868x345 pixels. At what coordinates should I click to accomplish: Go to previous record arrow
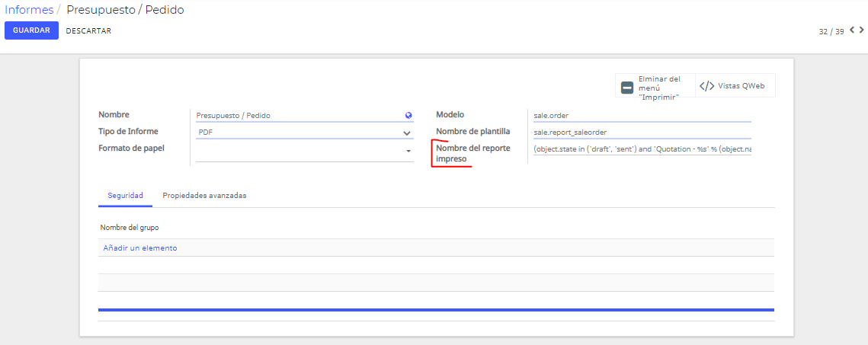pyautogui.click(x=852, y=30)
